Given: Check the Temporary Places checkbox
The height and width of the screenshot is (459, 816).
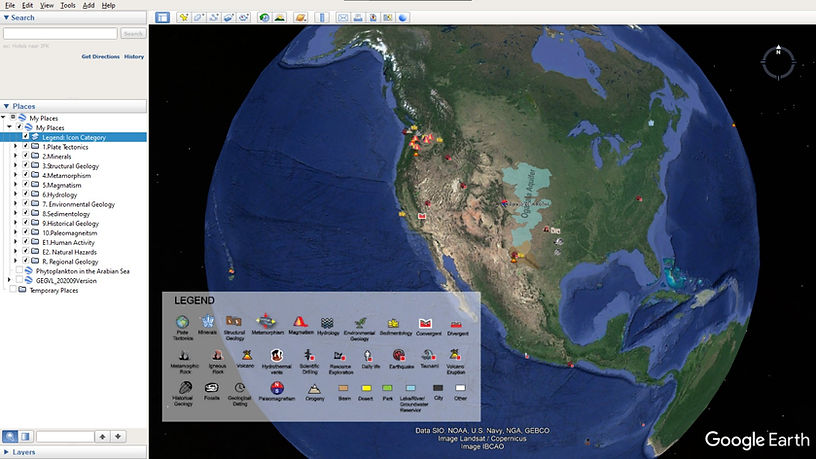Looking at the screenshot, I should coord(13,290).
